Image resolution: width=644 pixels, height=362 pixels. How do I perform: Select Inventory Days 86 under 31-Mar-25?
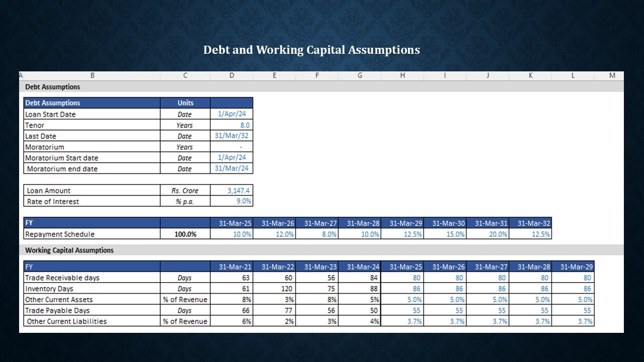pyautogui.click(x=403, y=289)
